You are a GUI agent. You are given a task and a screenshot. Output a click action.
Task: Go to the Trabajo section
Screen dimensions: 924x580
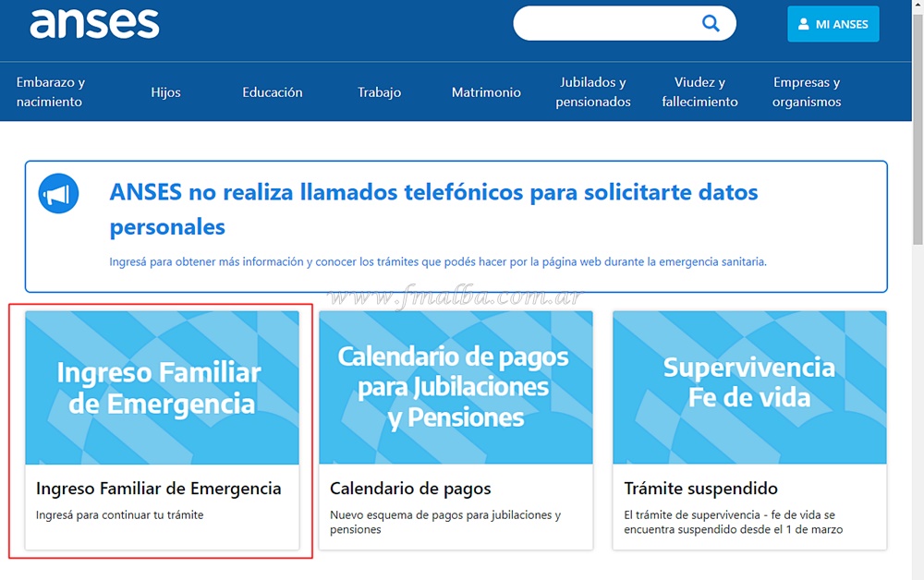tap(379, 92)
